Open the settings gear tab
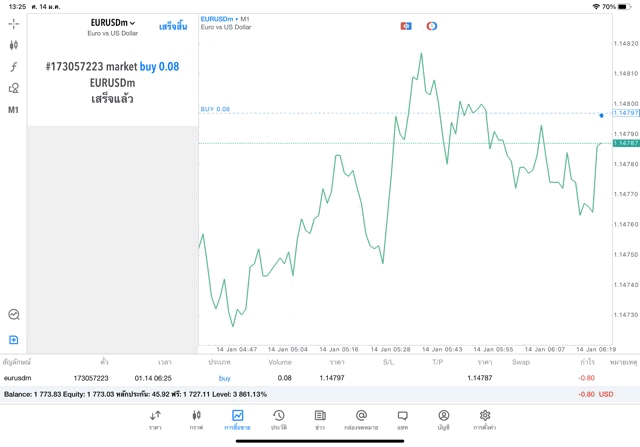 [485, 420]
